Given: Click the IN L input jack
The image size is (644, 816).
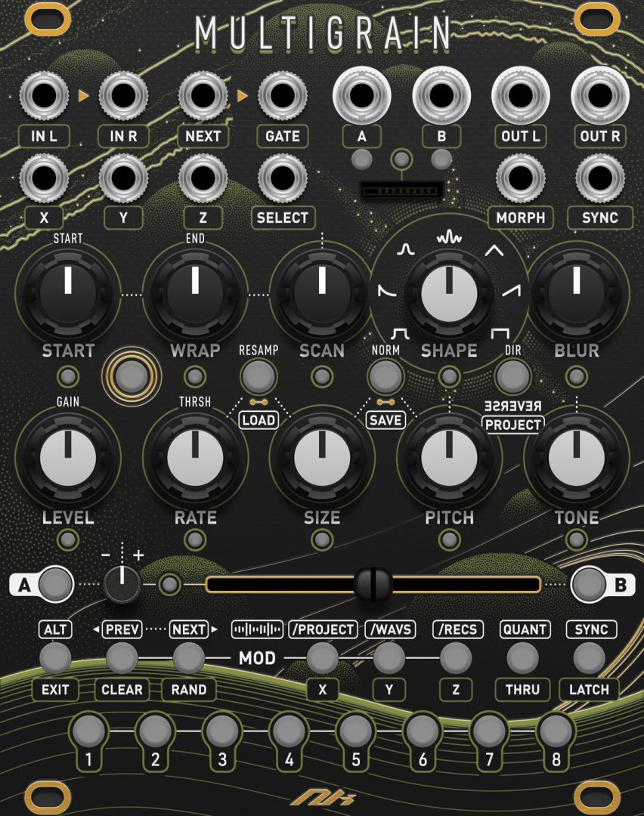Looking at the screenshot, I should [45, 96].
